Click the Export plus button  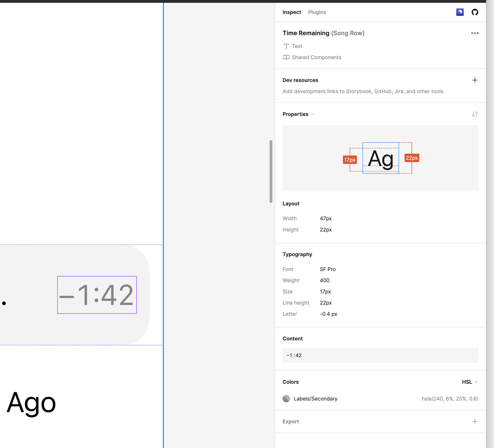(475, 421)
